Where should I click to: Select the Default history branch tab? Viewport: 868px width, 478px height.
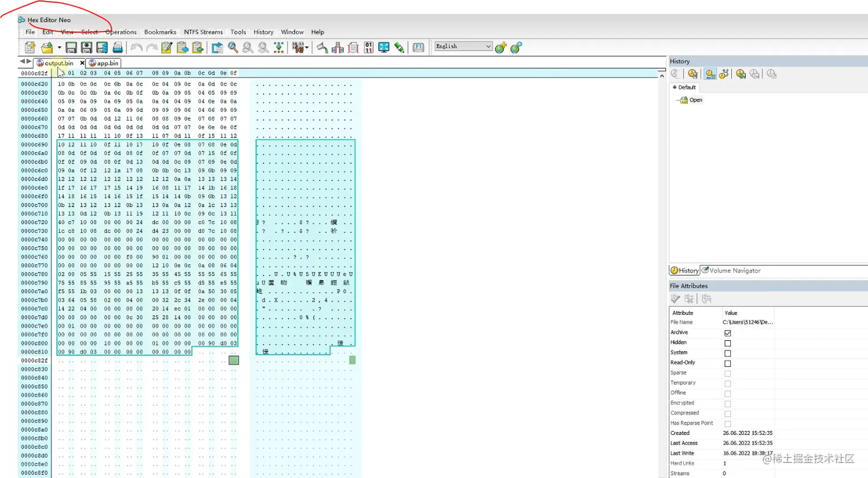point(684,87)
